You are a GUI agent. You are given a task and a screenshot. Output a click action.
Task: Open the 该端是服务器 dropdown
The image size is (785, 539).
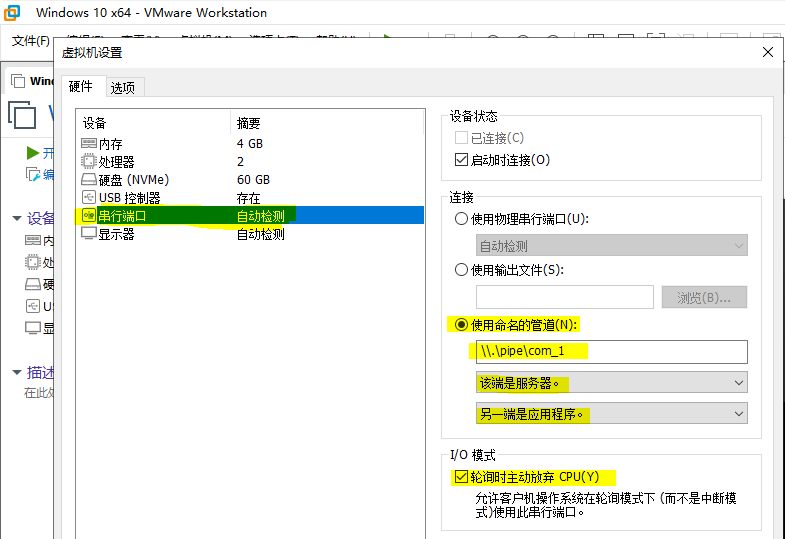[x=611, y=383]
